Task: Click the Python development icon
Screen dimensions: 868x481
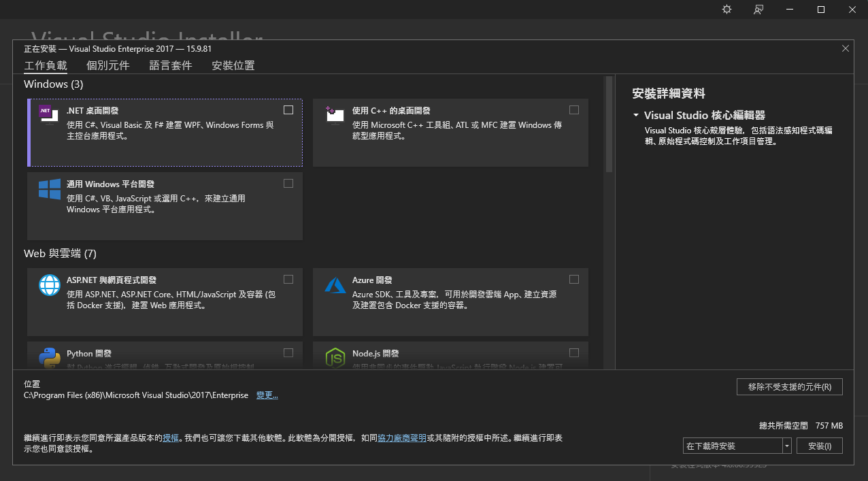Action: 50,358
